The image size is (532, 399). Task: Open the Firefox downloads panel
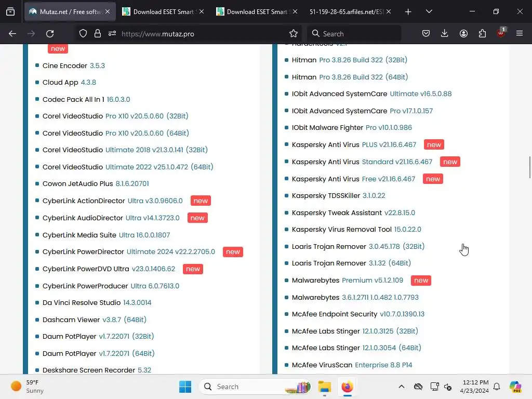pyautogui.click(x=445, y=34)
